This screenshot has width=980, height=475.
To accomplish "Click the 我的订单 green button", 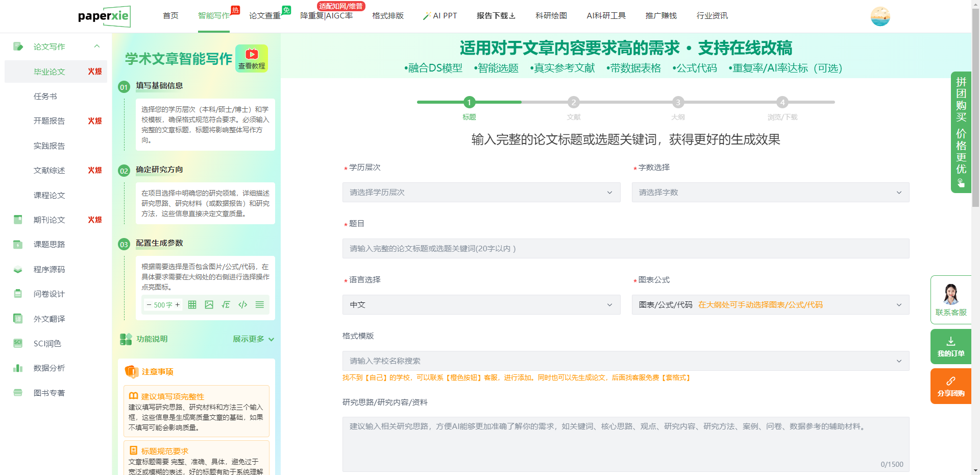I will click(950, 346).
